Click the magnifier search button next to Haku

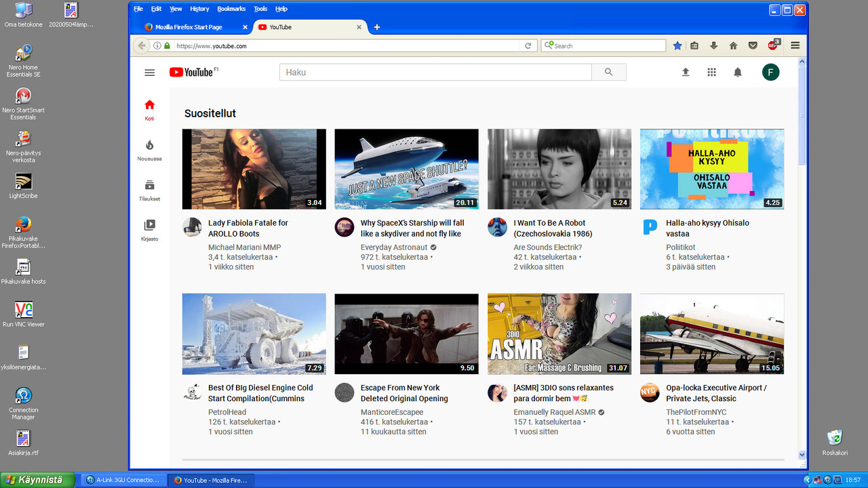point(609,73)
